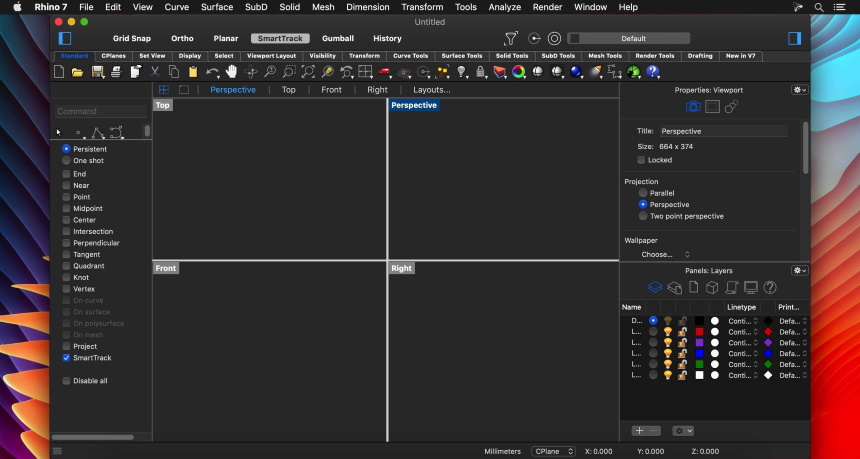Open print width dropdown for green layer
The height and width of the screenshot is (459, 860).
(793, 364)
